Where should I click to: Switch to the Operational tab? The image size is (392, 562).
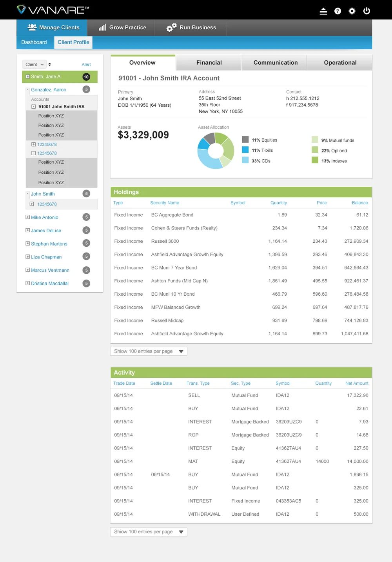(x=339, y=62)
